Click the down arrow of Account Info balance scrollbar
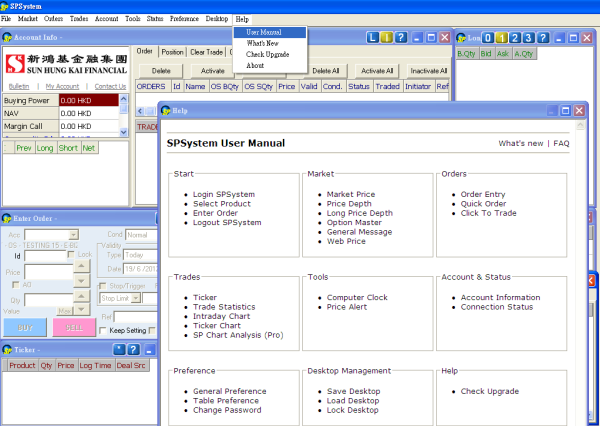This screenshot has width=600, height=426. click(x=124, y=132)
